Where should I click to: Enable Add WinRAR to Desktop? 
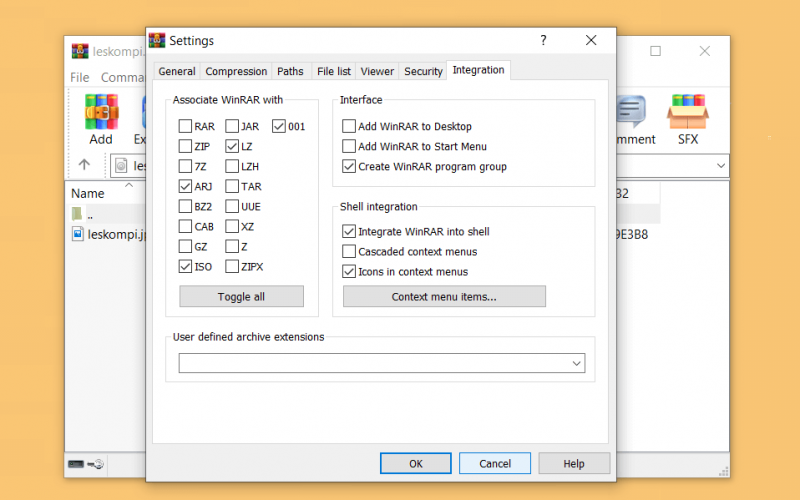(349, 126)
